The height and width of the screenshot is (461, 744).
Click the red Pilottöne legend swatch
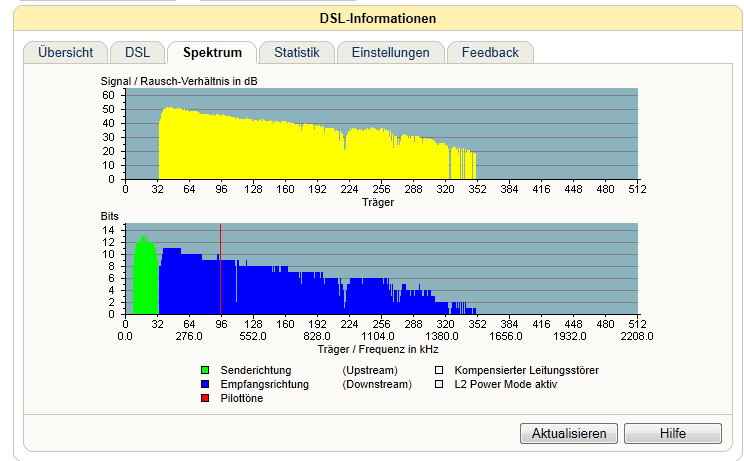[205, 398]
